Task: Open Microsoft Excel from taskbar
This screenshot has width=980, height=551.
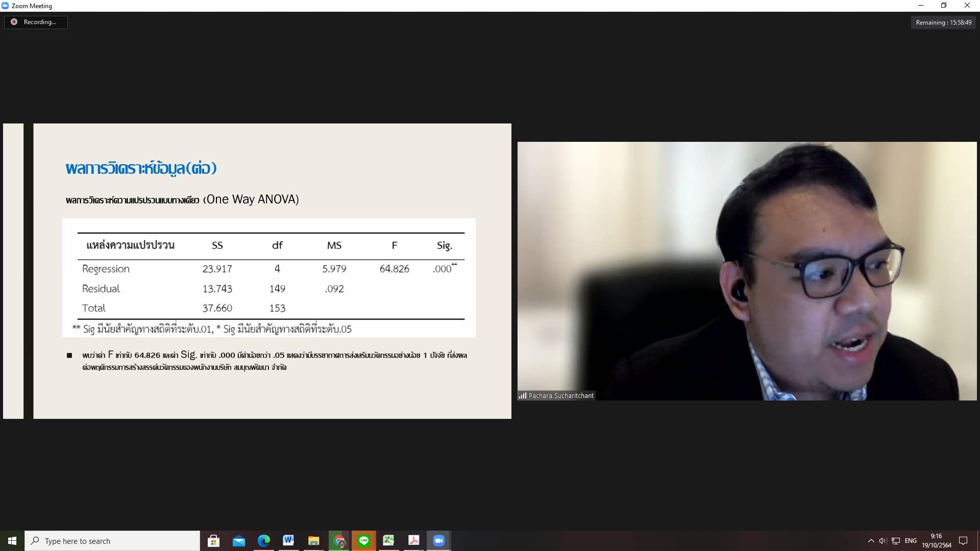Action: (x=388, y=541)
